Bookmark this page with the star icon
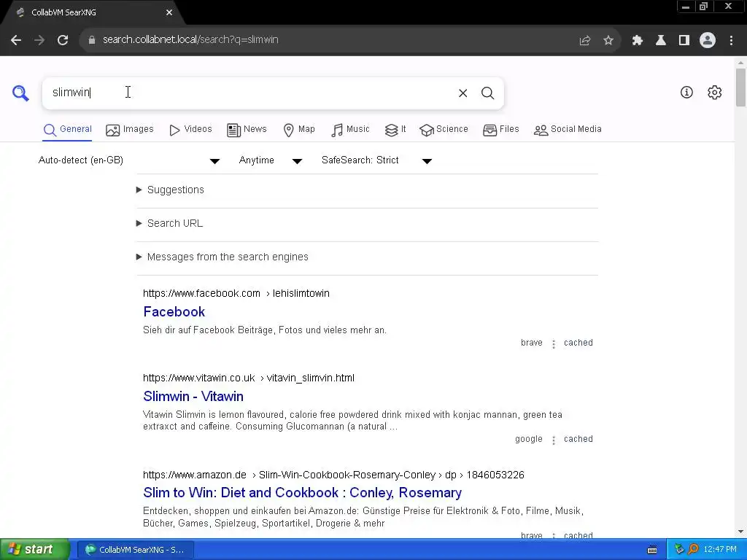Image resolution: width=747 pixels, height=560 pixels. (x=608, y=41)
